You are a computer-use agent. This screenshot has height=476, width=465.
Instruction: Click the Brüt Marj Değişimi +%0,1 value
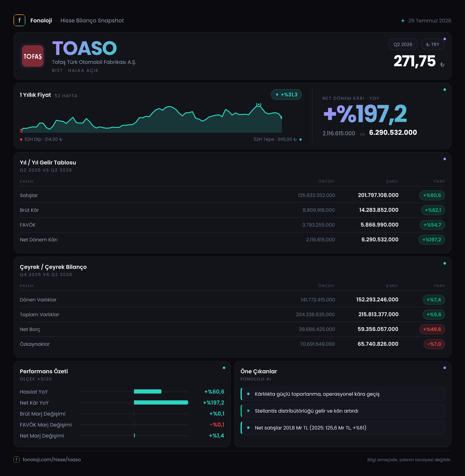point(217,414)
